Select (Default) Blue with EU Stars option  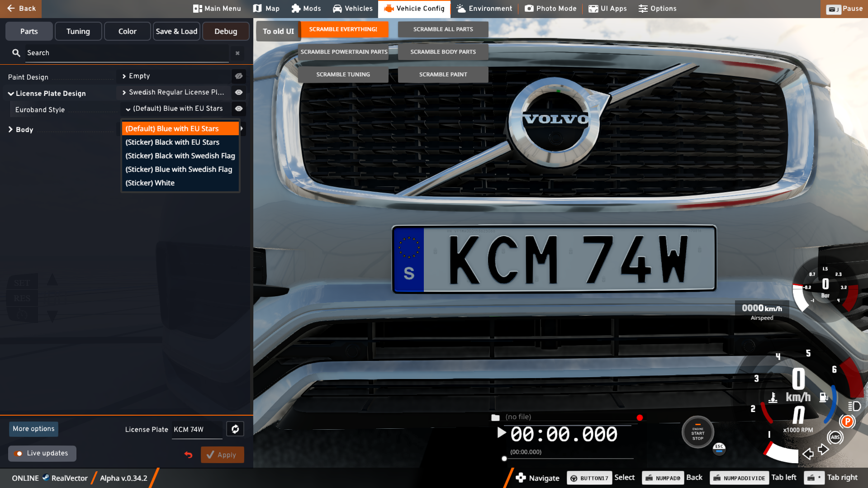coord(180,128)
